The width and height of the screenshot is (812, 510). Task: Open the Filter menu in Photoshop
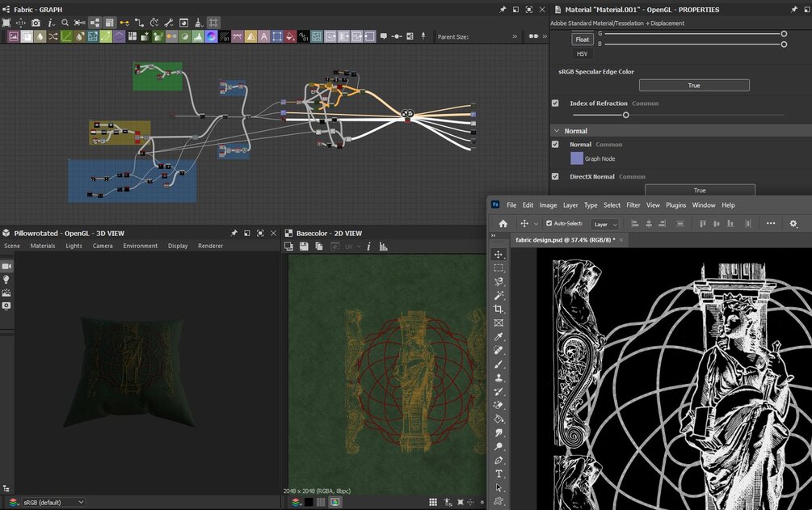[633, 205]
